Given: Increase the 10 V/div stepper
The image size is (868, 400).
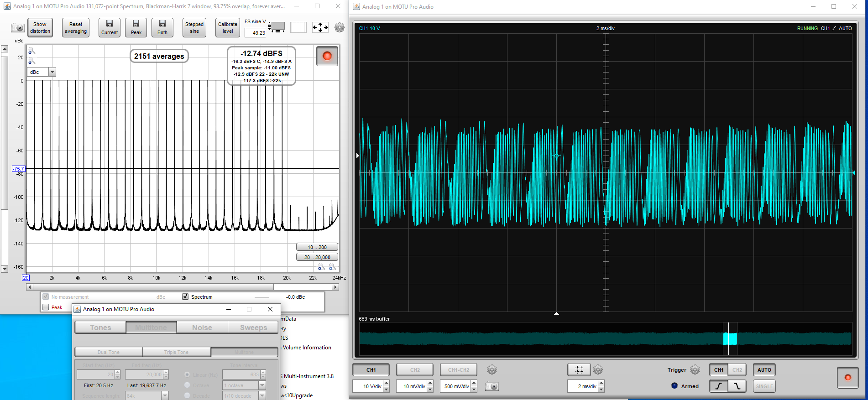Looking at the screenshot, I should click(387, 383).
